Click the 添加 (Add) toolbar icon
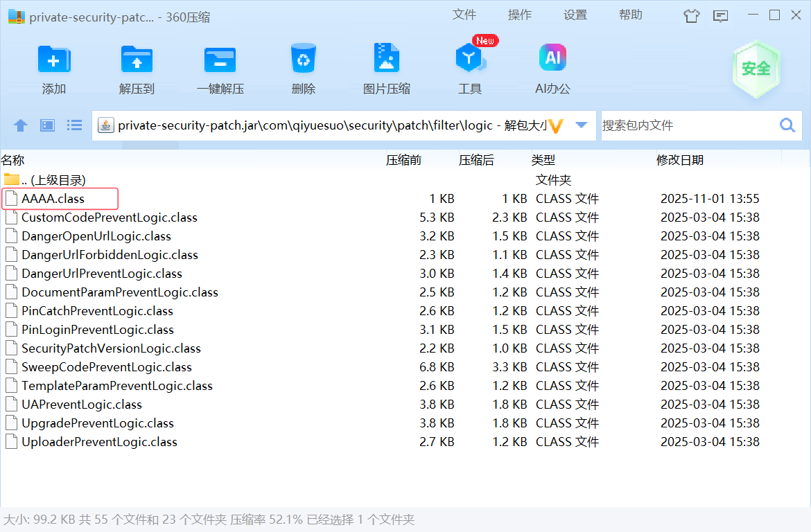Image resolution: width=811 pixels, height=532 pixels. tap(54, 60)
